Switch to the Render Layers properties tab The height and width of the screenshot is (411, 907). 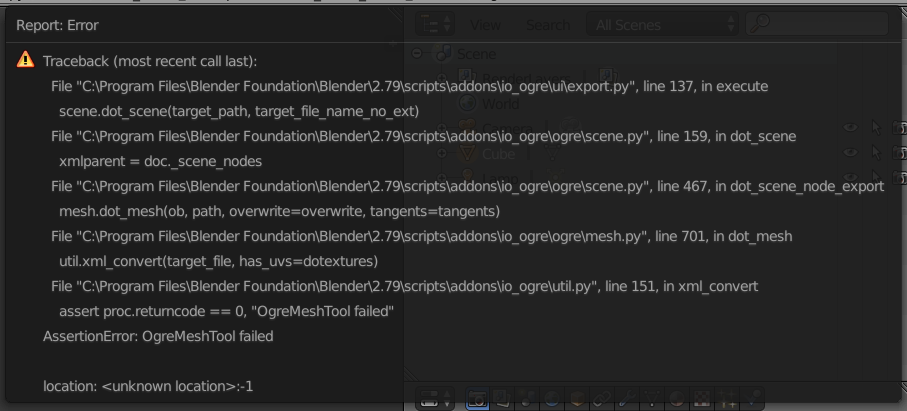tap(502, 398)
